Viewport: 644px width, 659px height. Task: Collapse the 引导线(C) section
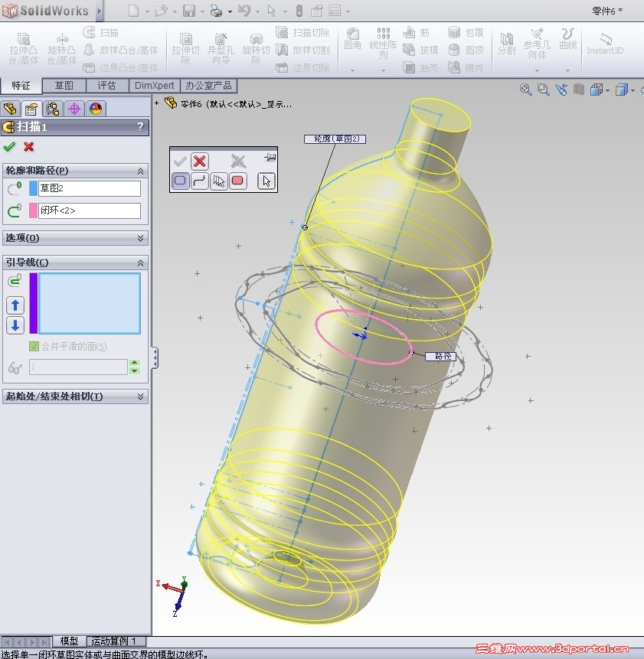tap(140, 263)
